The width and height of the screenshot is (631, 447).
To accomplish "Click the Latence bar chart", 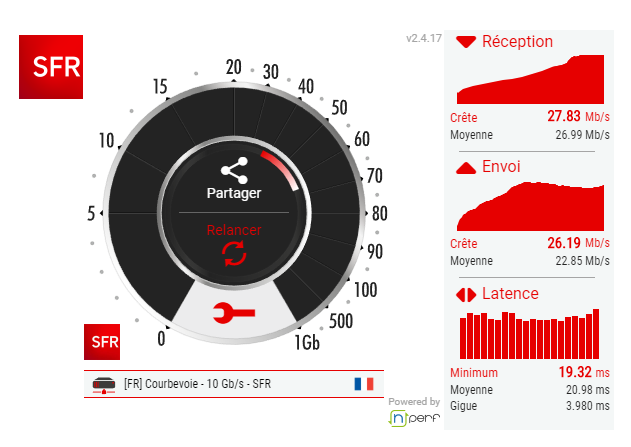I will coord(530,334).
